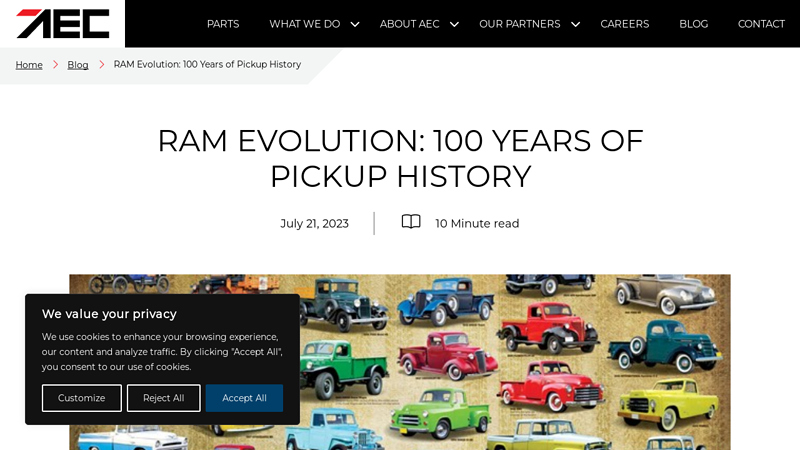The height and width of the screenshot is (450, 800).
Task: Click the open book reading icon
Action: pos(411,222)
